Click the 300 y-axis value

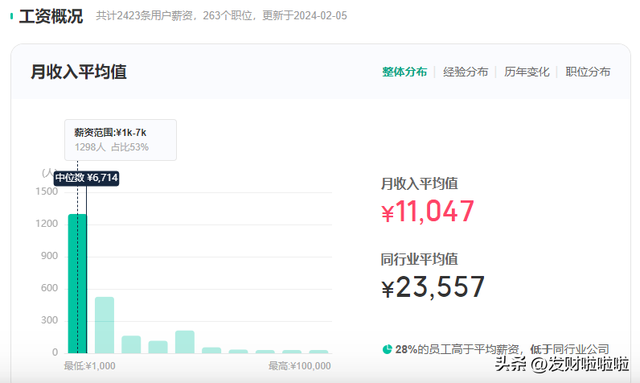tap(49, 320)
